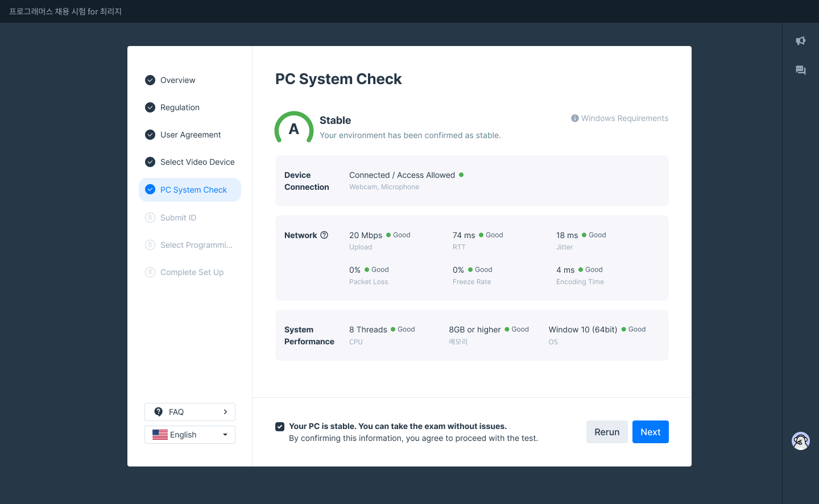The image size is (819, 504).
Task: Toggle the PC is stable confirmation checkbox
Action: point(280,427)
